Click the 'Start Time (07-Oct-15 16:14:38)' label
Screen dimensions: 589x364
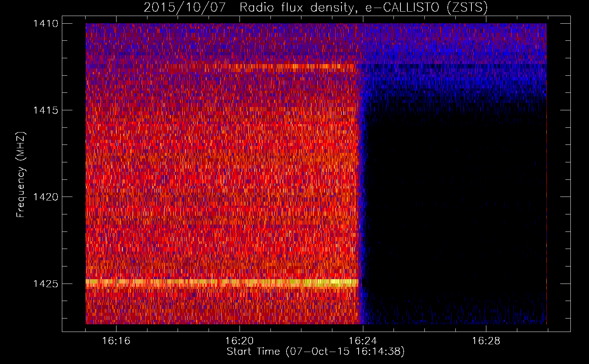(316, 352)
